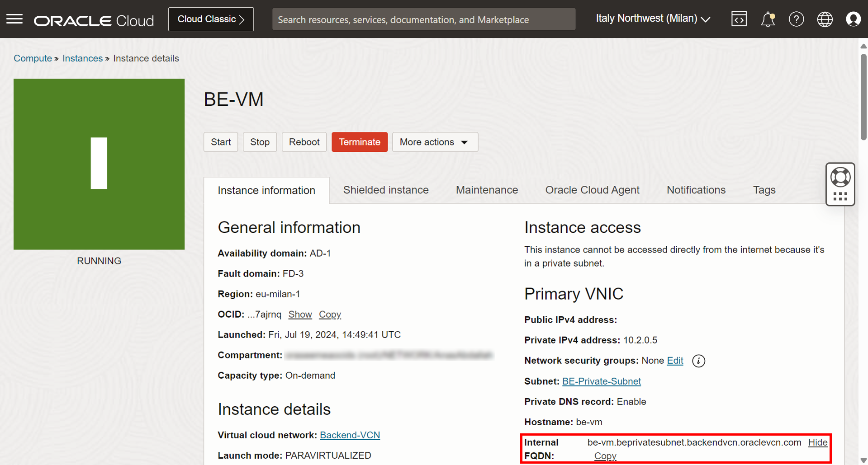Click the Oracle Cloud logo

pyautogui.click(x=94, y=20)
